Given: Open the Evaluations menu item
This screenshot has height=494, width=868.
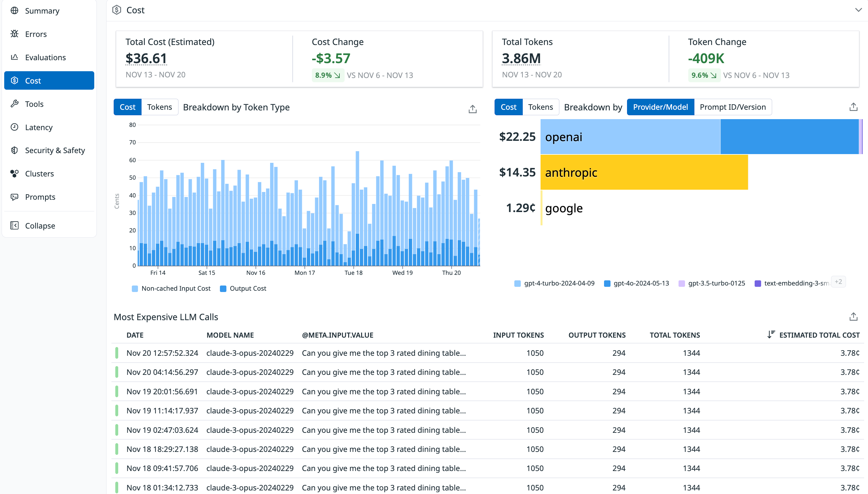Looking at the screenshot, I should [x=45, y=57].
